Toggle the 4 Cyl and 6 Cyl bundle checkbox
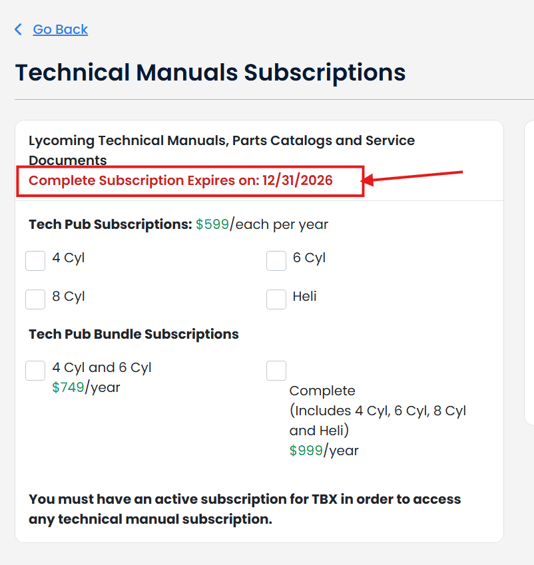 [35, 370]
